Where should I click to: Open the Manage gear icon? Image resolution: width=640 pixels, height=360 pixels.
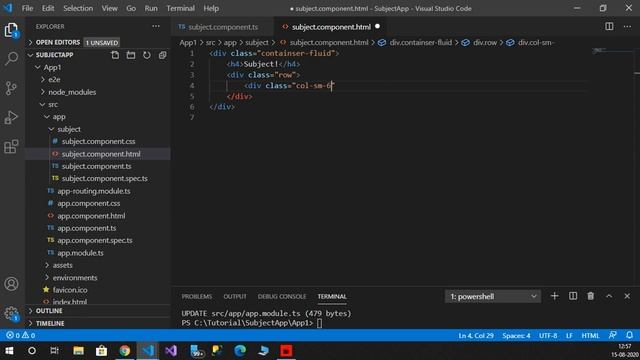(11, 313)
